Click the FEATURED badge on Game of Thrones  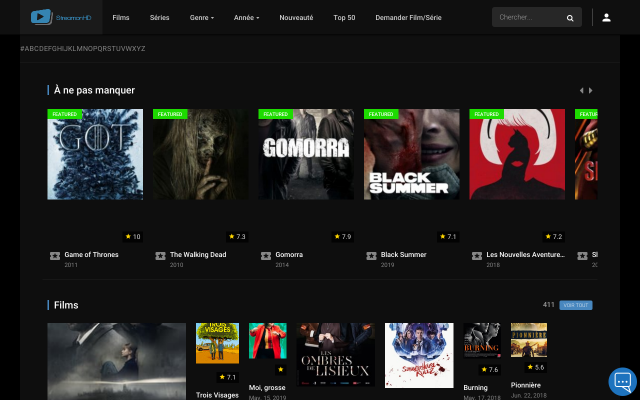click(64, 114)
